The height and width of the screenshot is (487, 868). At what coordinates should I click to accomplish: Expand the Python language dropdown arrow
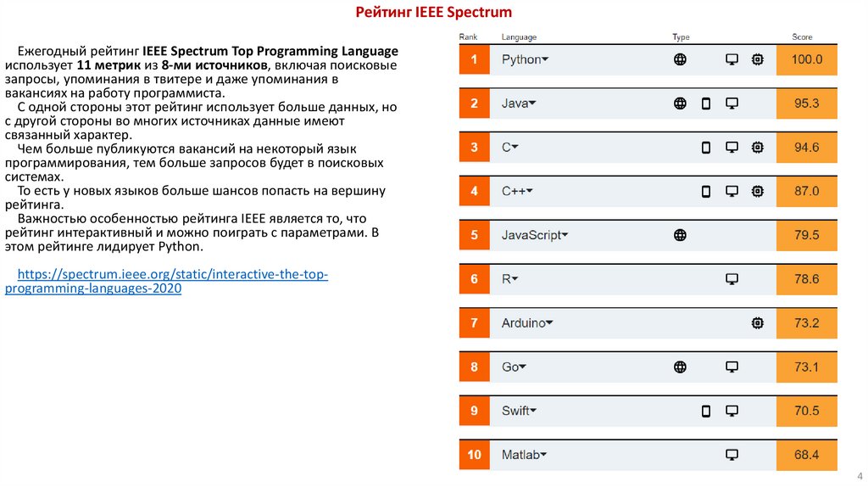(545, 59)
